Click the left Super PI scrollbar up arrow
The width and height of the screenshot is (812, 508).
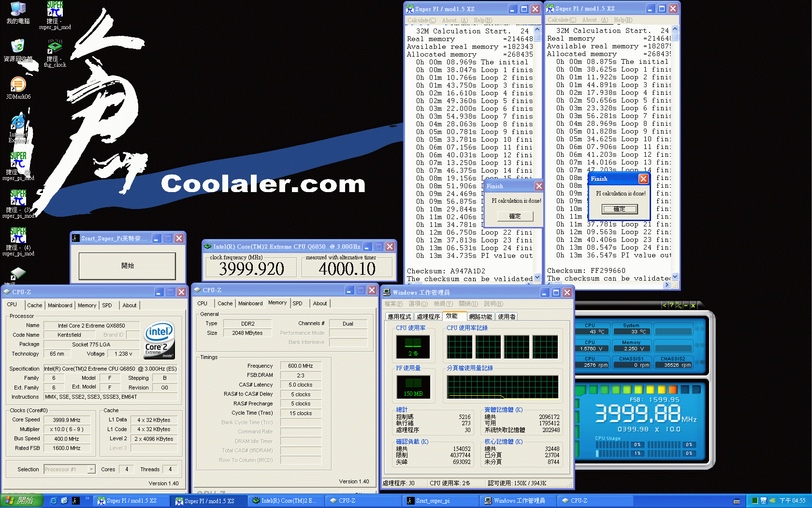[537, 30]
